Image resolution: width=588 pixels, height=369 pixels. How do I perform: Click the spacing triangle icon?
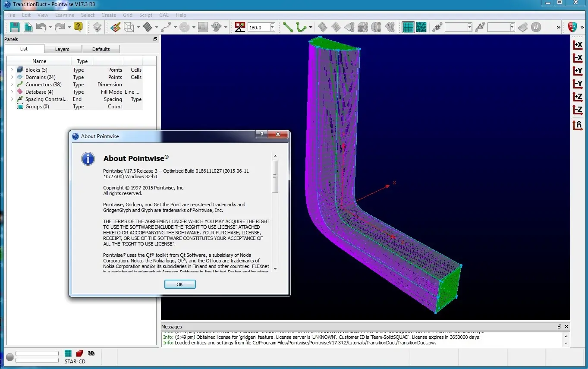tap(480, 27)
